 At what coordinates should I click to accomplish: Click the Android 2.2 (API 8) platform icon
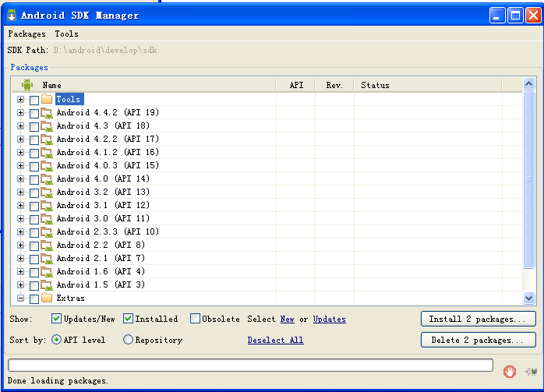(47, 245)
